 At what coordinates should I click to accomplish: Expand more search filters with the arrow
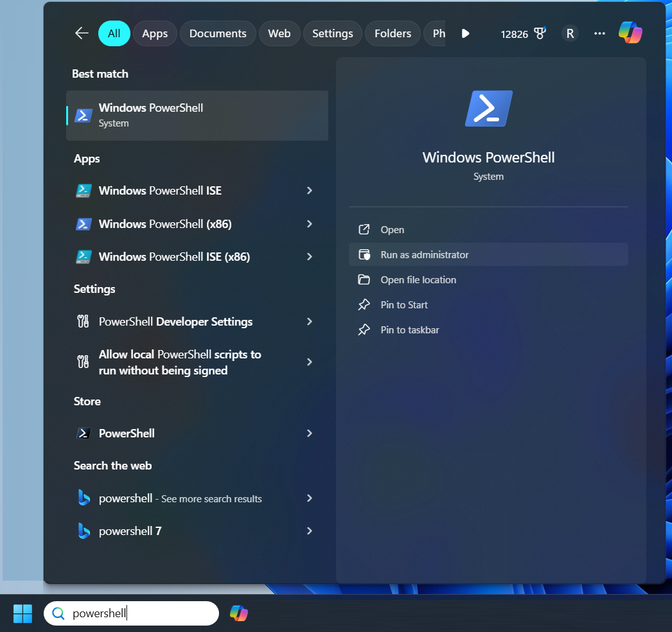[x=464, y=33]
